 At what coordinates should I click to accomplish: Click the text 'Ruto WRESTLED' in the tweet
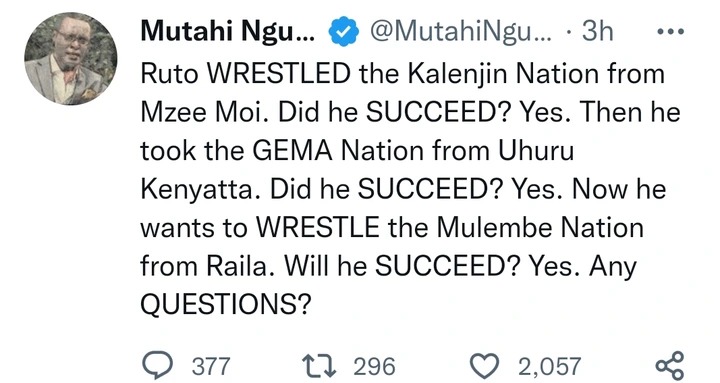click(246, 73)
